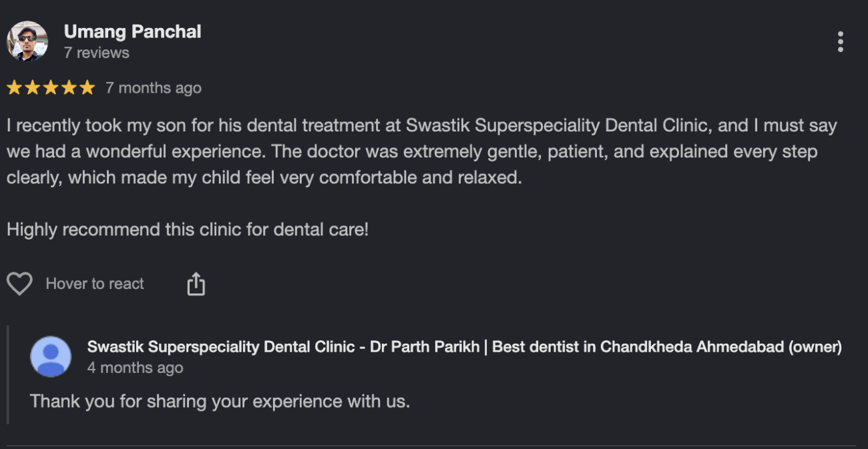Click the '7 reviews' link

(x=97, y=53)
